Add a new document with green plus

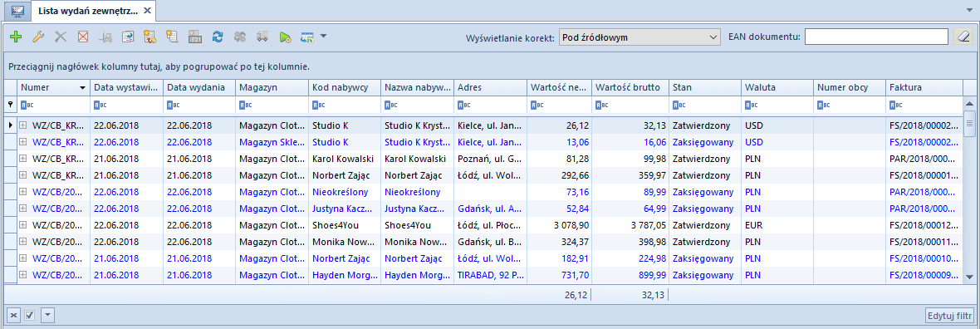coord(16,37)
